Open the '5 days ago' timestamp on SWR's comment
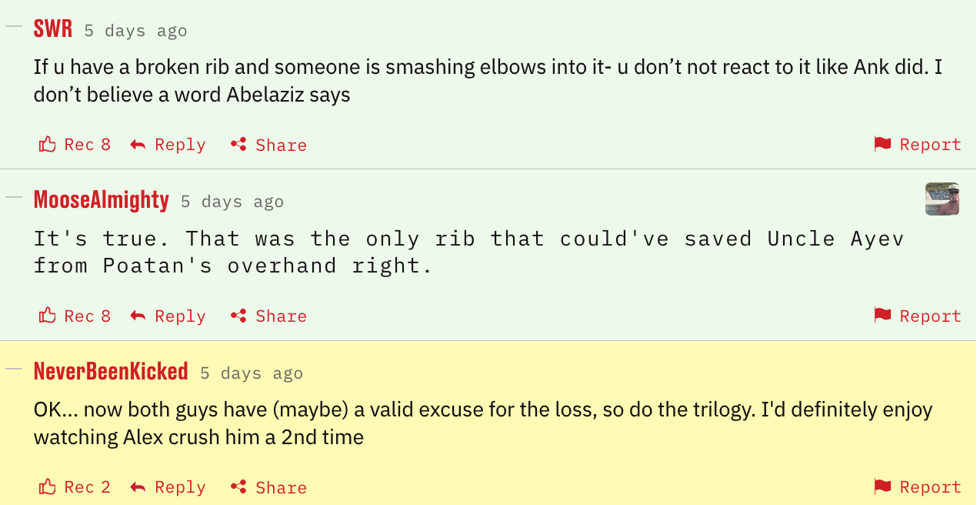The height and width of the screenshot is (505, 980). click(x=135, y=31)
